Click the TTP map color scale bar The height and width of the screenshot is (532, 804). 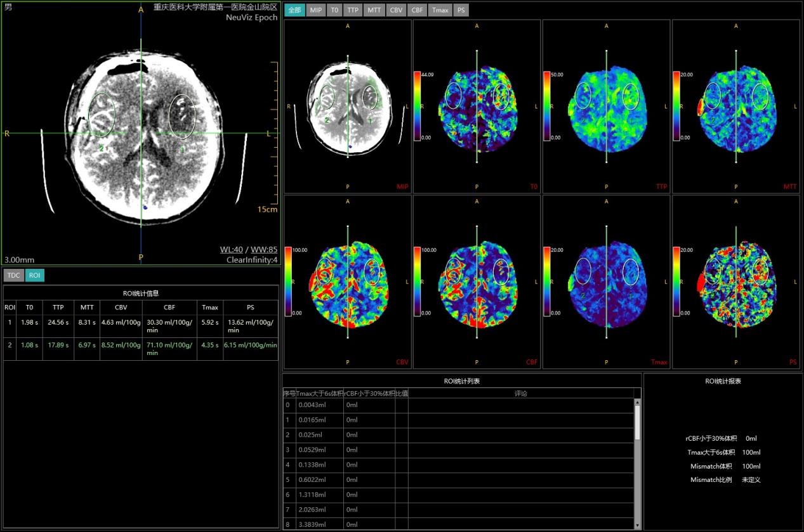pos(546,106)
